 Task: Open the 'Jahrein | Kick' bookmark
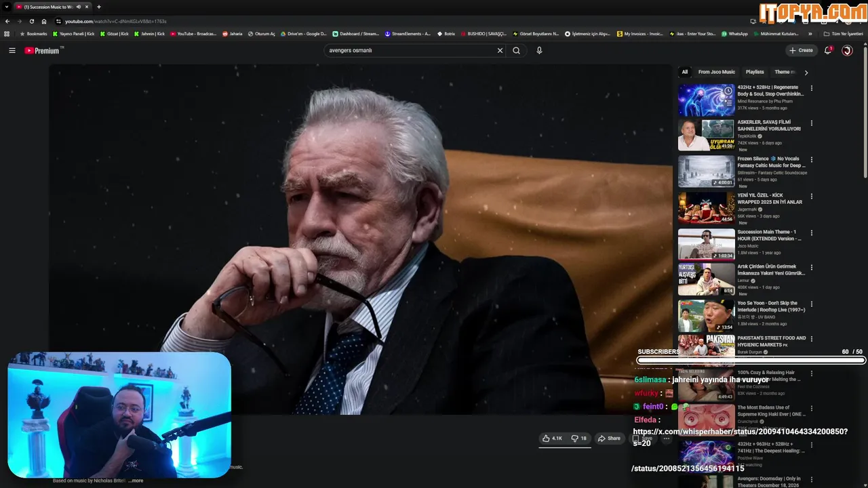click(x=149, y=33)
